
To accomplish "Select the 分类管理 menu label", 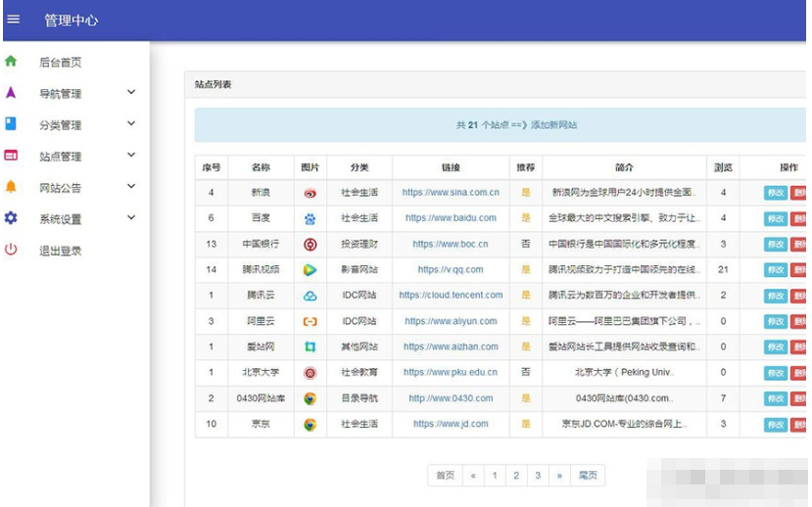I will pyautogui.click(x=61, y=125).
